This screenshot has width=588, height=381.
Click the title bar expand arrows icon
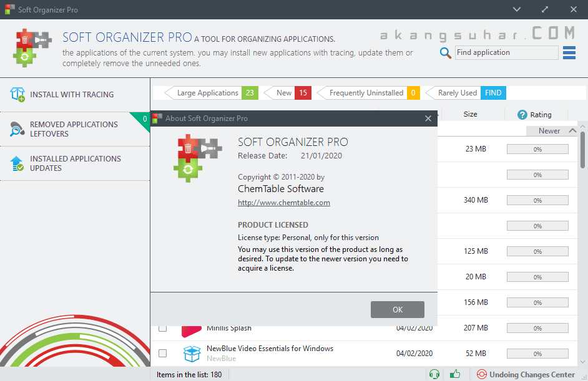[x=545, y=9]
